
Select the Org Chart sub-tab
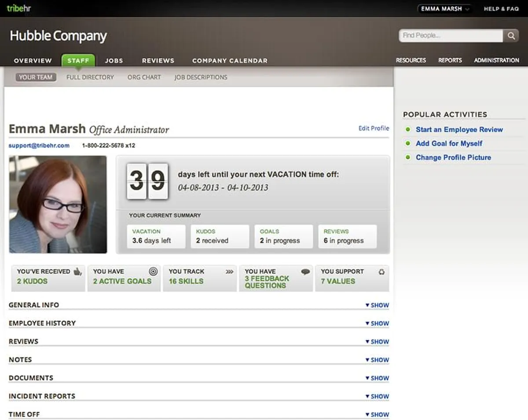(144, 77)
